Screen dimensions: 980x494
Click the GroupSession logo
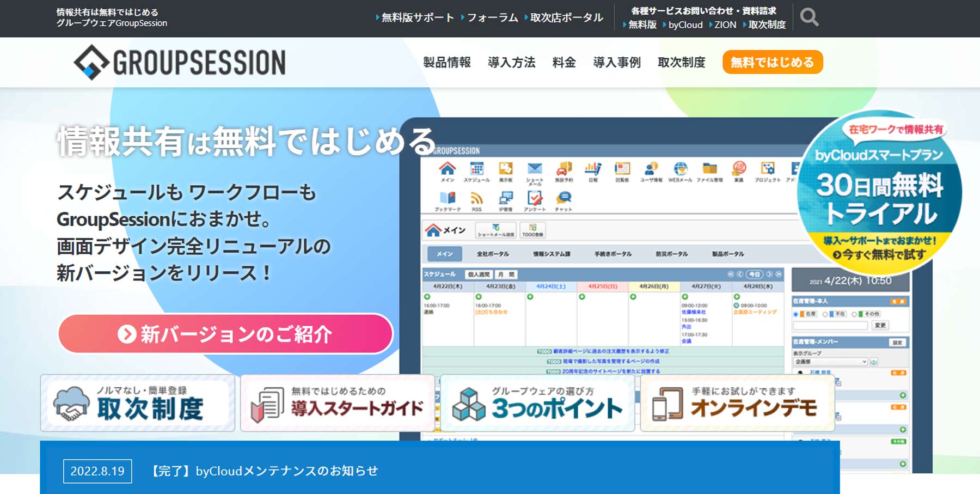180,62
